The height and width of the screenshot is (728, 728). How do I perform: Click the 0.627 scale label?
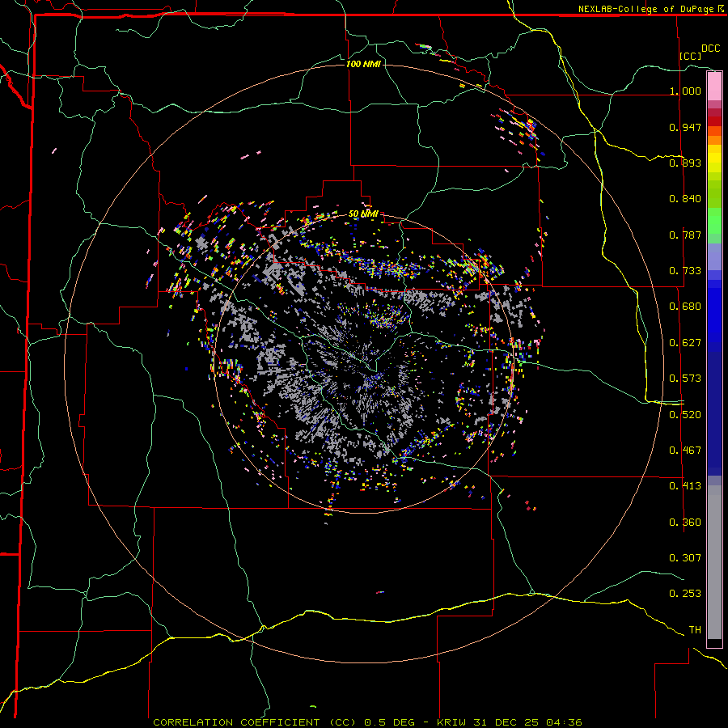(x=685, y=343)
